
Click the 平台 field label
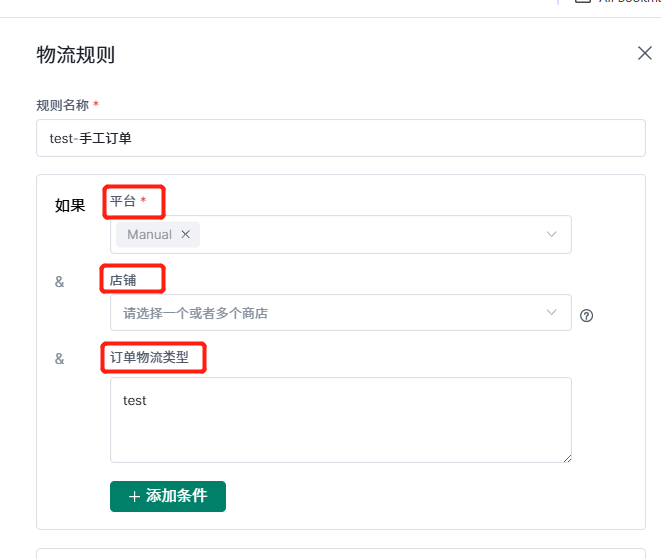pos(123,201)
